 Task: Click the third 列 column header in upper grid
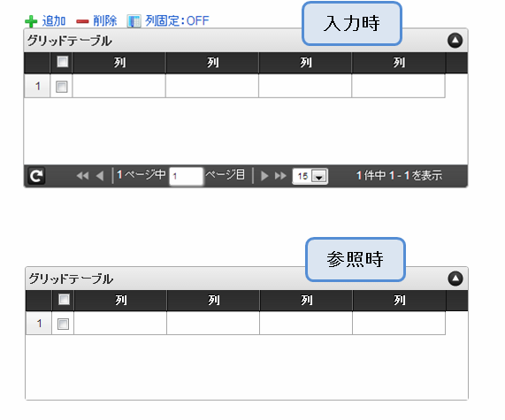click(x=305, y=63)
